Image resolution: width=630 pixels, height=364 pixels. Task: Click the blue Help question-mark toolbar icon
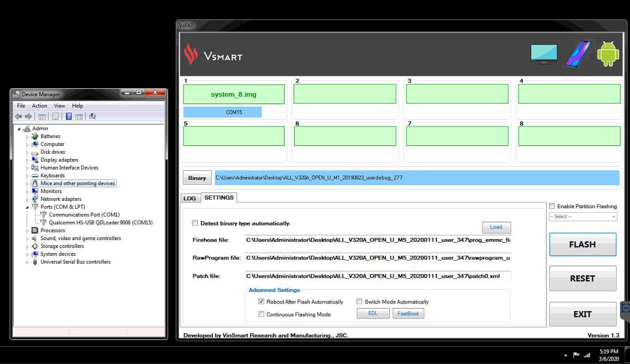(x=69, y=116)
